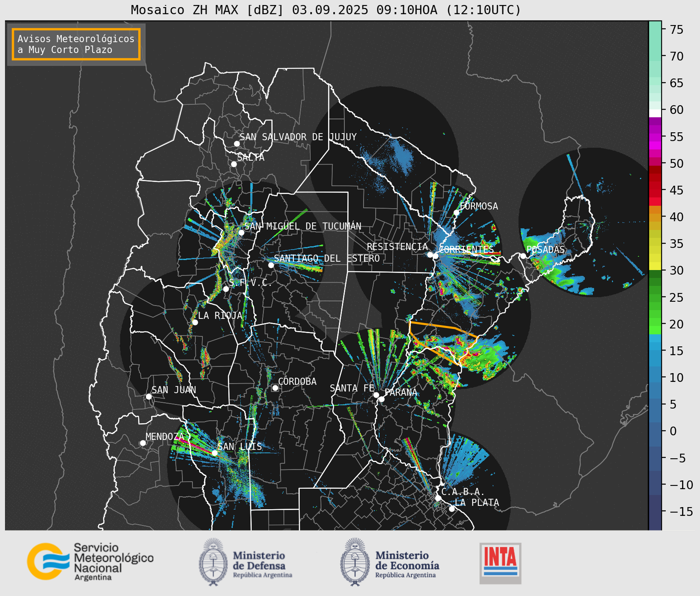This screenshot has width=700, height=596.
Task: Click the San Luis city marker dot
Action: pos(215,453)
